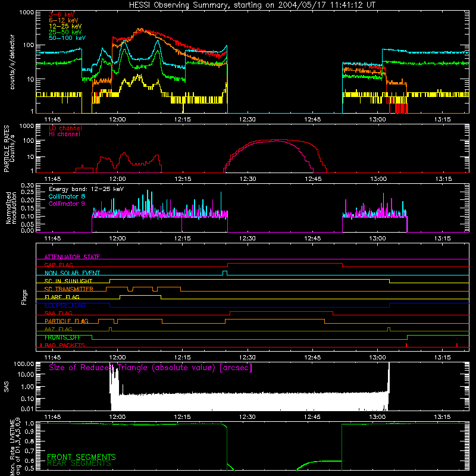Click the '13:15' tick in the counts panel
Image resolution: width=476 pixels, height=476 pixels.
[442, 120]
